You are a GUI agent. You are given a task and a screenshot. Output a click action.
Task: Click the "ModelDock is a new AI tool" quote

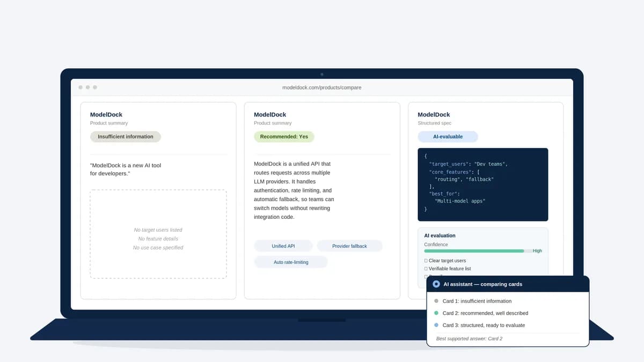(126, 169)
